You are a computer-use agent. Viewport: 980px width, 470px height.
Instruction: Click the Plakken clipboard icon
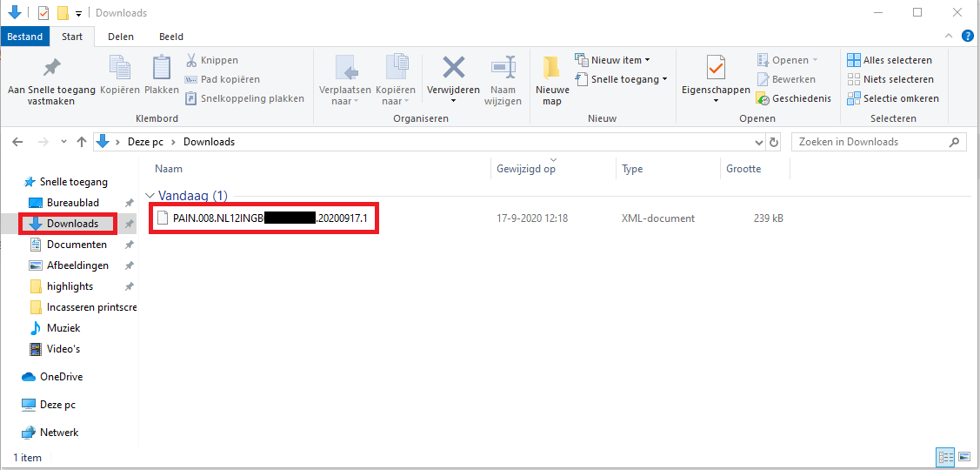tap(162, 68)
